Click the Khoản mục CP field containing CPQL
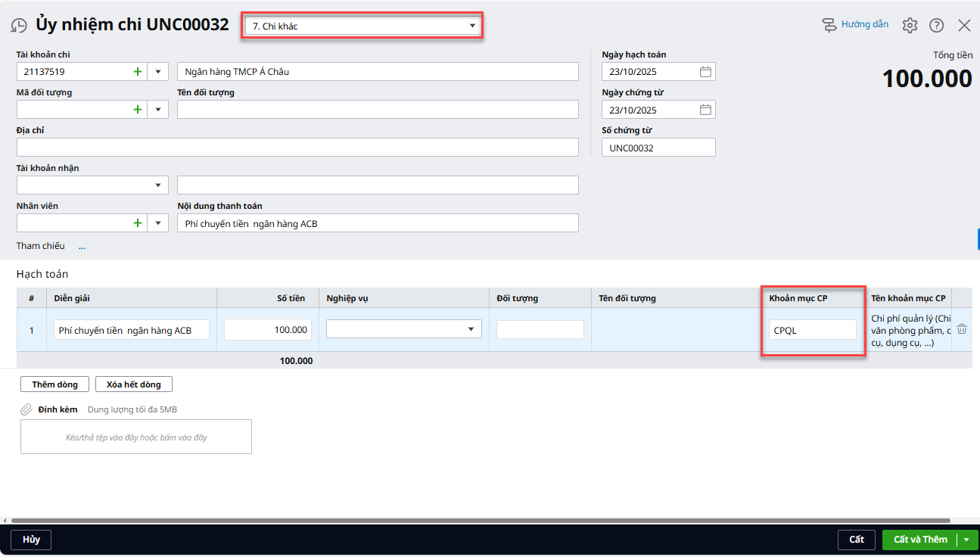The image size is (980, 557). click(x=812, y=330)
